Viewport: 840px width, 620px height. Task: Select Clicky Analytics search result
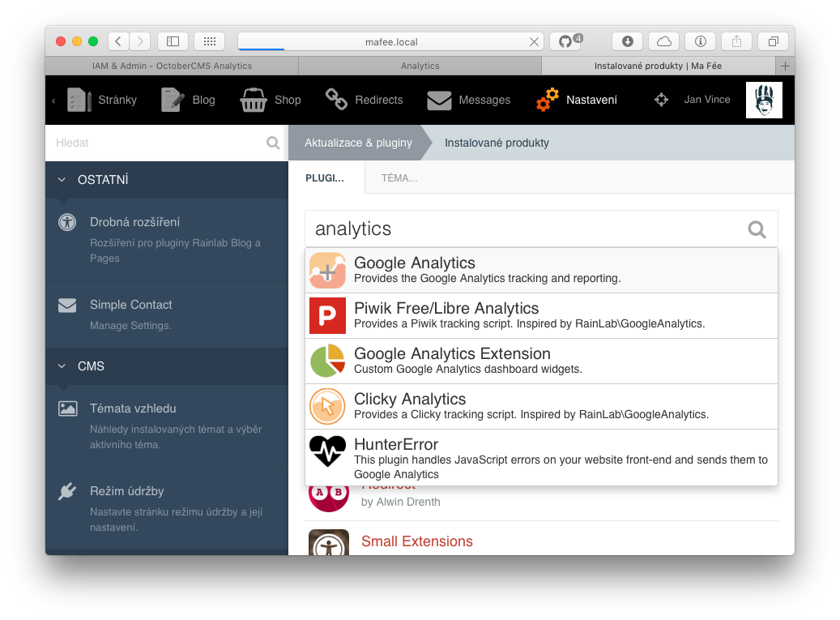pyautogui.click(x=541, y=407)
